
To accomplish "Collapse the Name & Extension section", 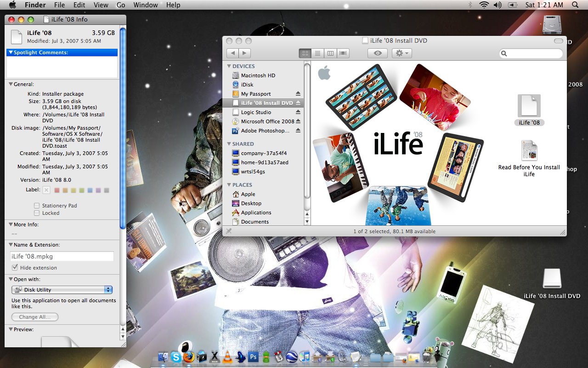I will tap(11, 245).
